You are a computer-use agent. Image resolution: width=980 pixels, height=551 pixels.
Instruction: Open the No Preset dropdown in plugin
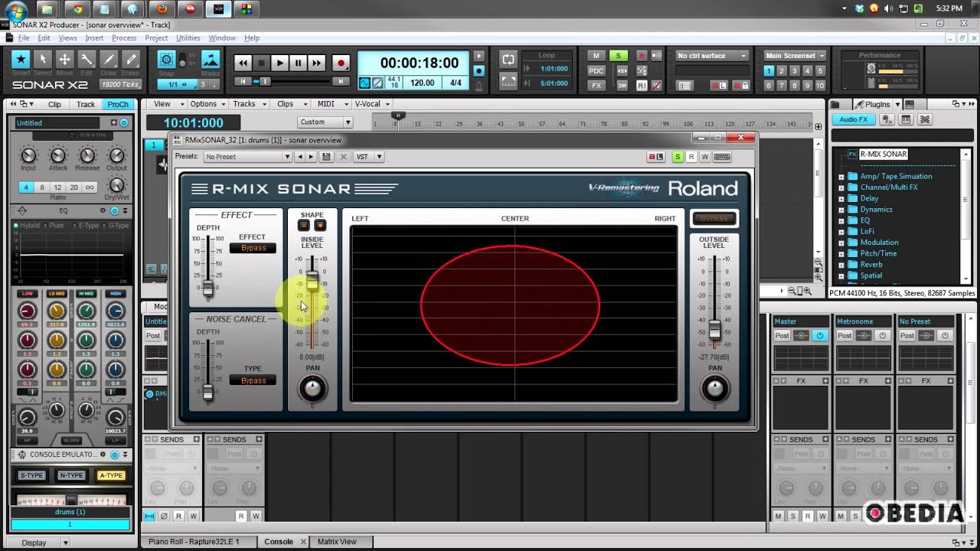pyautogui.click(x=247, y=157)
